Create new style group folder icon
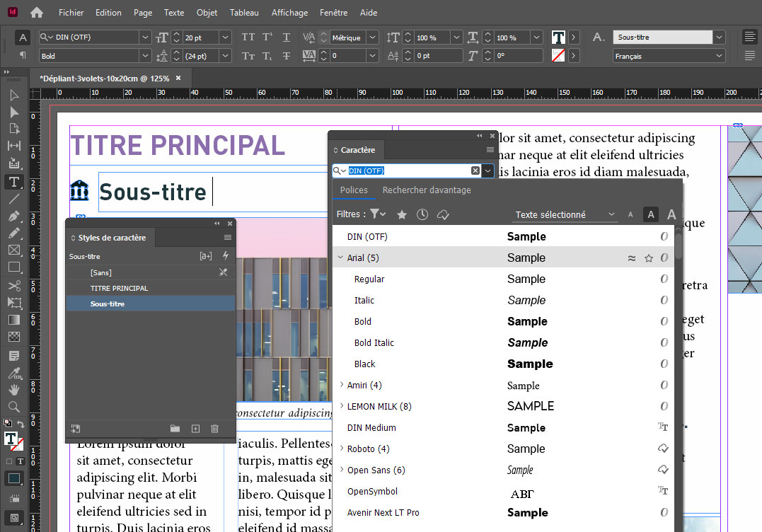Image resolution: width=762 pixels, height=532 pixels. tap(175, 429)
